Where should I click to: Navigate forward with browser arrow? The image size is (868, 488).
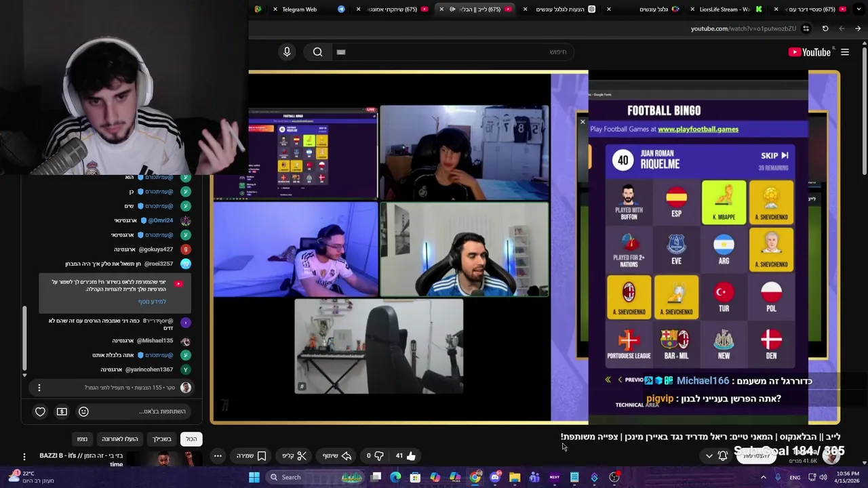858,28
